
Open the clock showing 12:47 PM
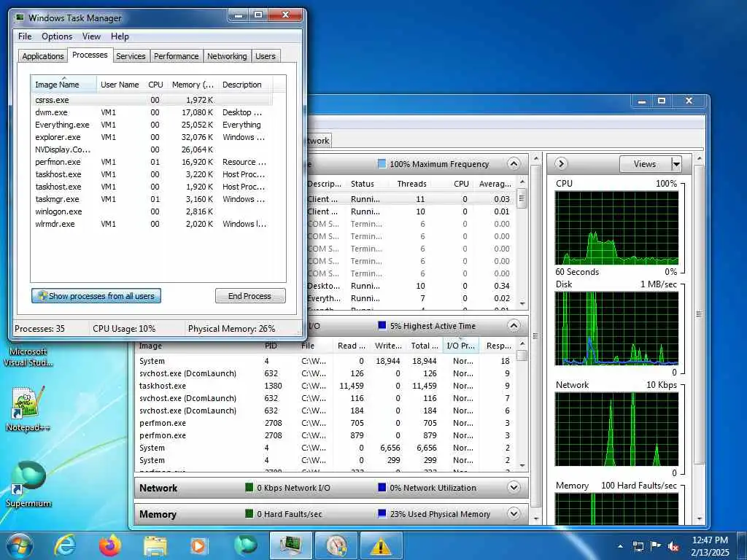(710, 546)
